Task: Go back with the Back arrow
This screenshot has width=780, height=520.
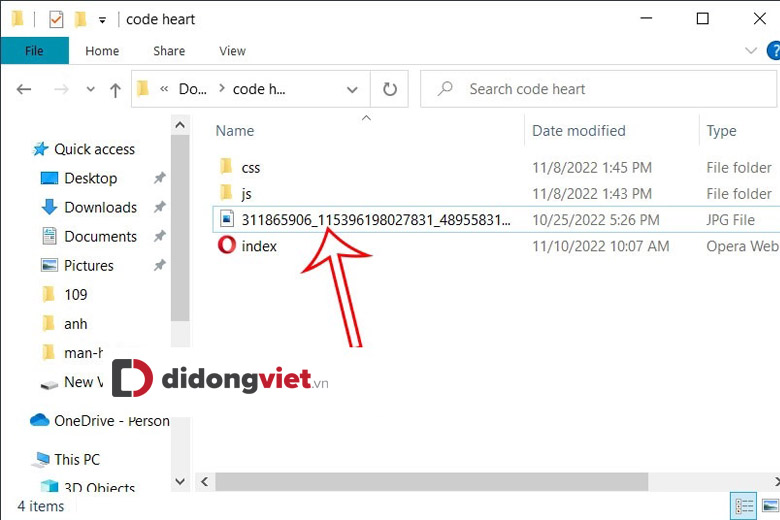Action: [24, 89]
